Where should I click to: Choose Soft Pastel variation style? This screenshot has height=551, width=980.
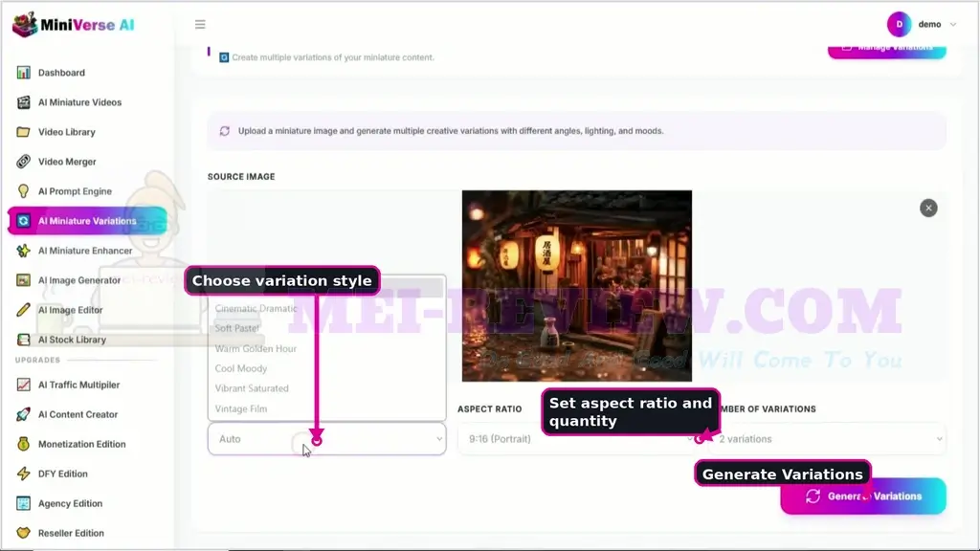coord(237,329)
